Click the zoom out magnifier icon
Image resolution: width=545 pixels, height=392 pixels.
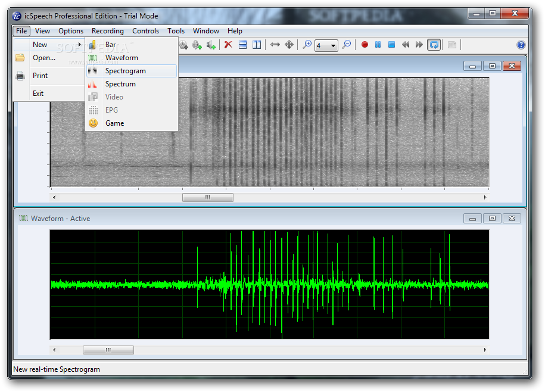(347, 45)
